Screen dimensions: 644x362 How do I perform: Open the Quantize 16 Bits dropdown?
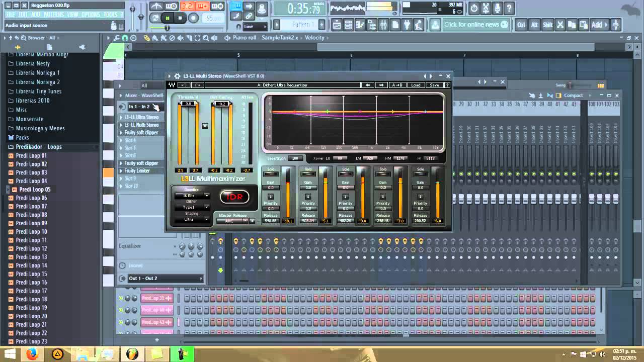point(191,196)
